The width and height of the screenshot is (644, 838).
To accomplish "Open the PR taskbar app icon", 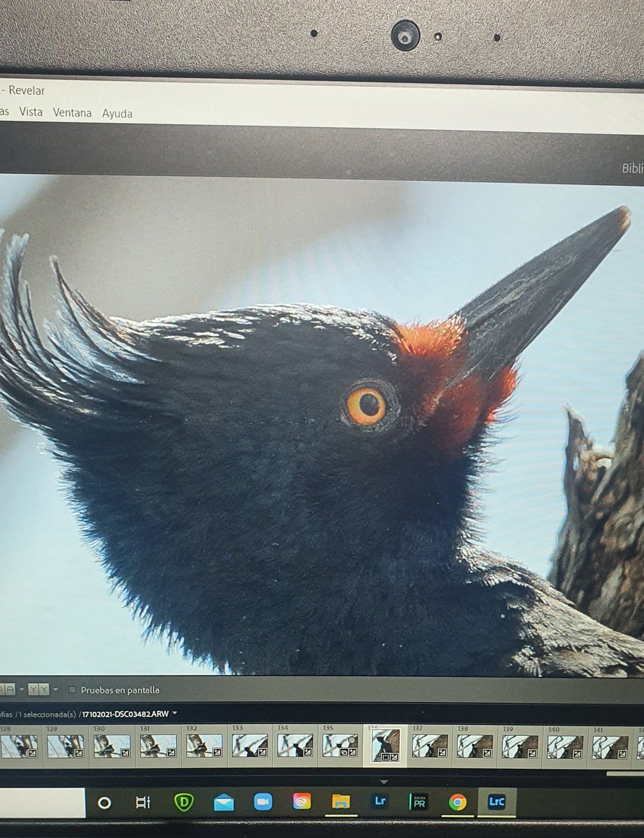I will (x=418, y=802).
